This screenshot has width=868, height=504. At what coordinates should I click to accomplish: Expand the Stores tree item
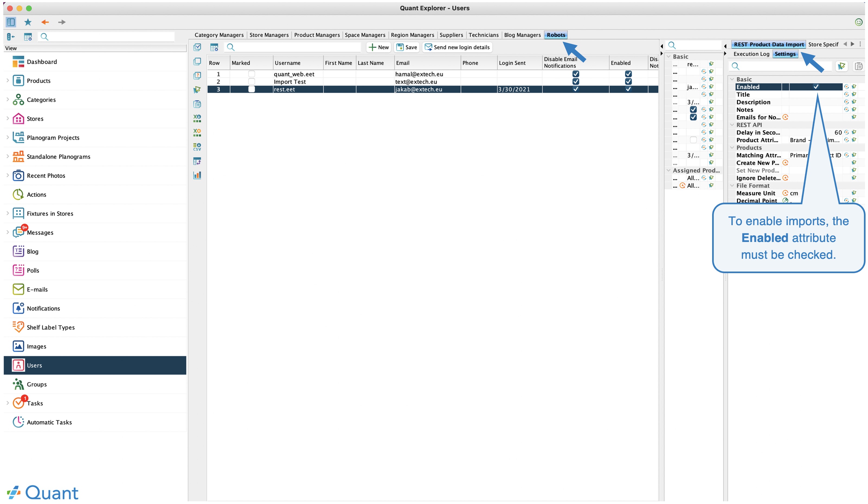tap(8, 118)
